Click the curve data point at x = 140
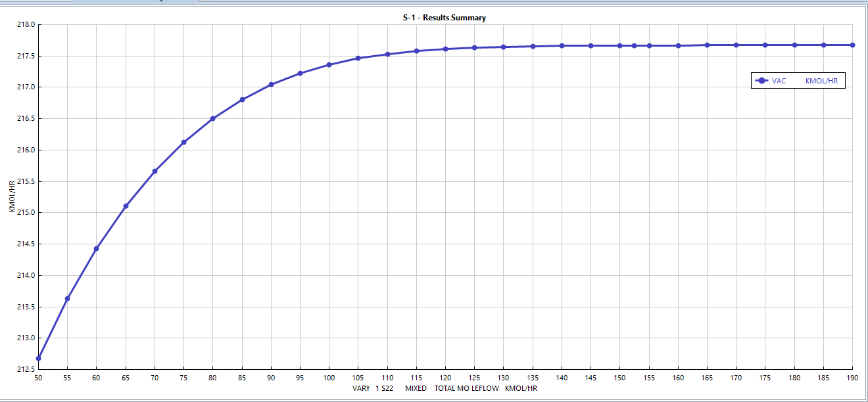This screenshot has height=402, width=868. 562,45
